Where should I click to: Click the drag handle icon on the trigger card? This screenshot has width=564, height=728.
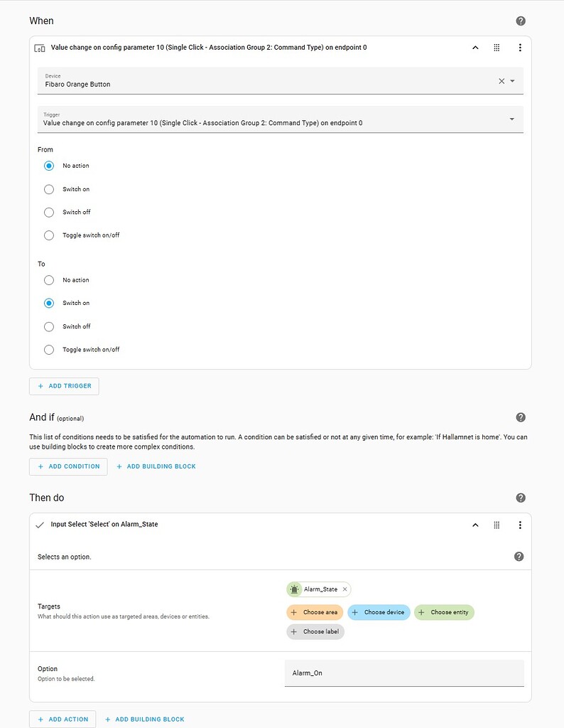(x=497, y=48)
